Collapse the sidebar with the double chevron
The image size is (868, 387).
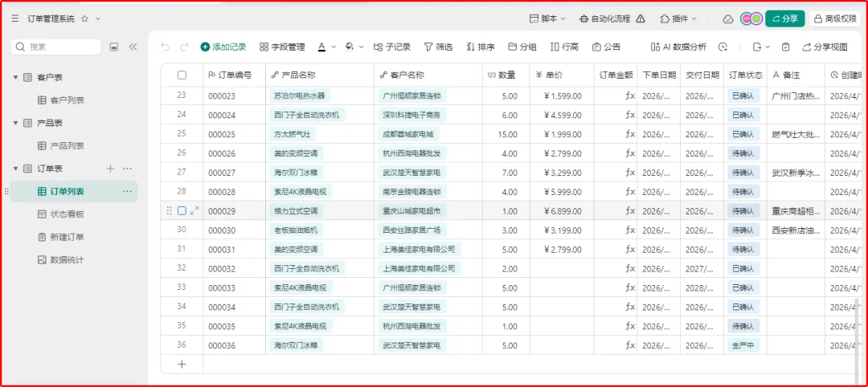tap(133, 47)
